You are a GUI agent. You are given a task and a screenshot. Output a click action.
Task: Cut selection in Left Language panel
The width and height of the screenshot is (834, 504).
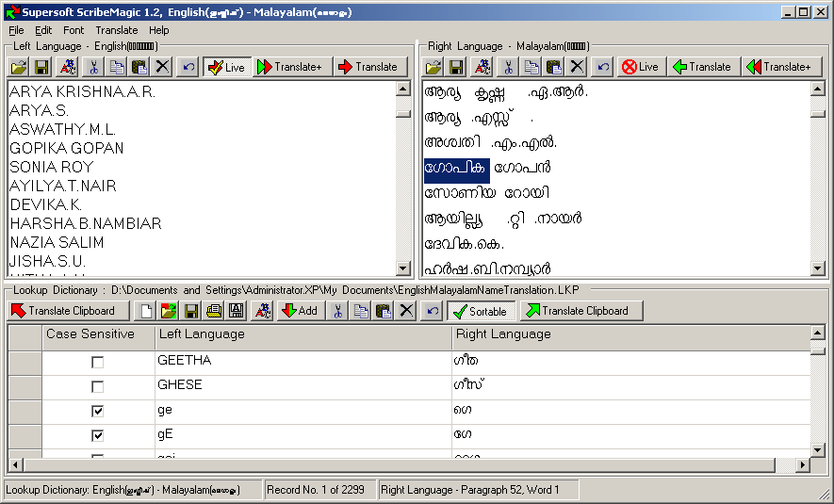point(93,67)
